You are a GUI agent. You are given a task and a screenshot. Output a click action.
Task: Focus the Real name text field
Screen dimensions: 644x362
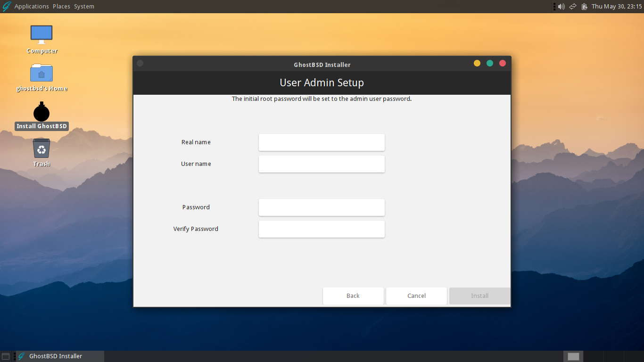coord(322,142)
